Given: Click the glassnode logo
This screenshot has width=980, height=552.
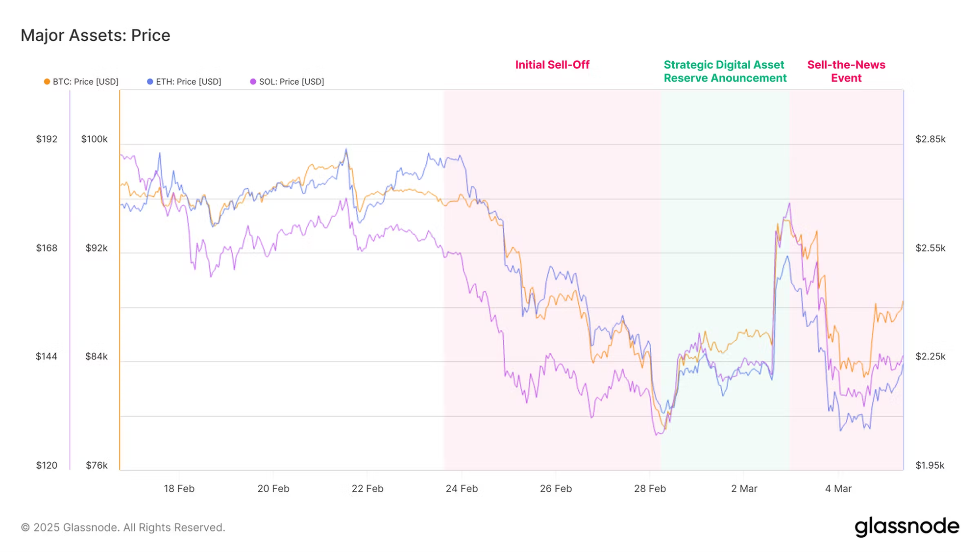Looking at the screenshot, I should [906, 527].
